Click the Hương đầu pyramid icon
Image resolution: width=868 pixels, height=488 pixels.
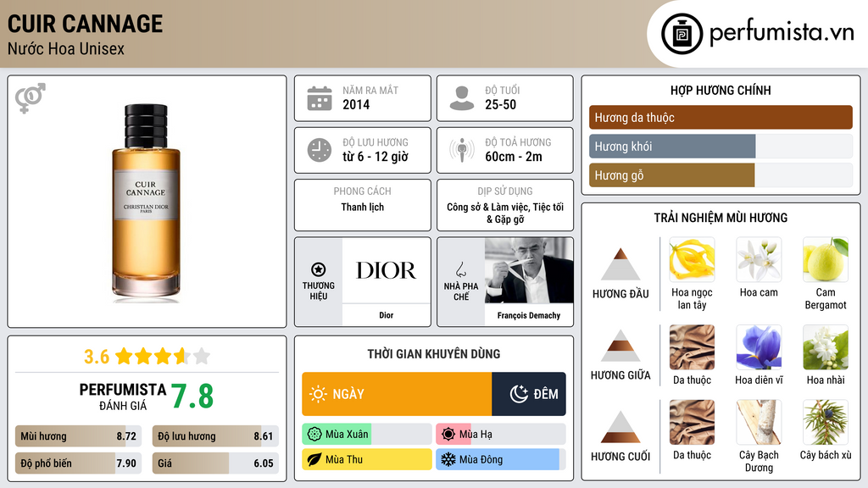pos(620,264)
